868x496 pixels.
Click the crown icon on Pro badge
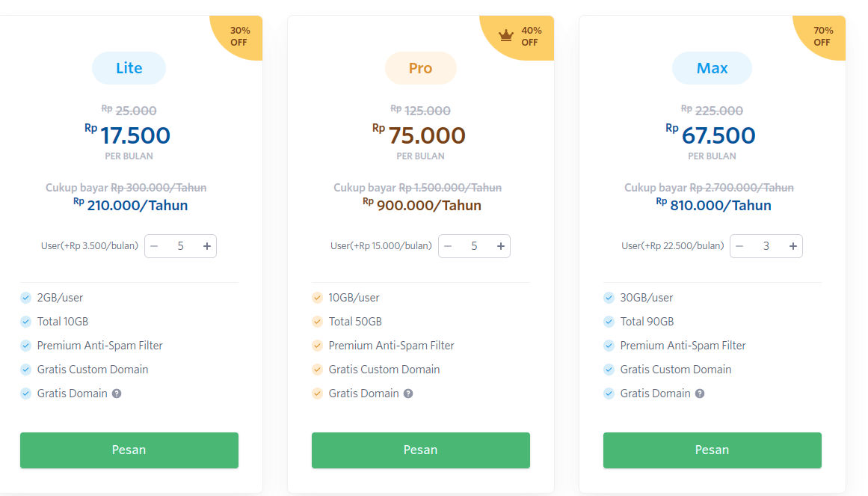506,36
